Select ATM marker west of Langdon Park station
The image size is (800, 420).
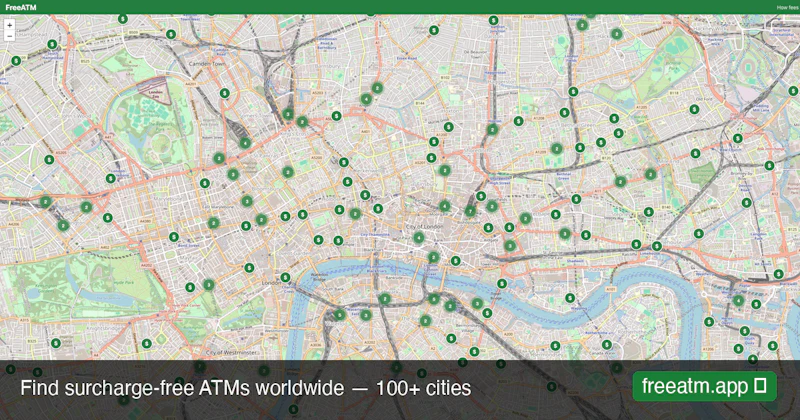point(698,234)
